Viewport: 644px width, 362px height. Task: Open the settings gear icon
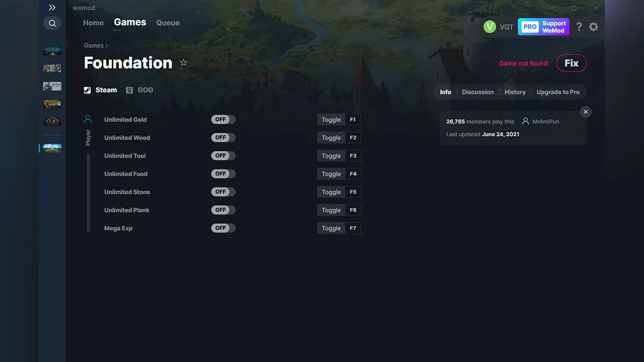coord(593,27)
